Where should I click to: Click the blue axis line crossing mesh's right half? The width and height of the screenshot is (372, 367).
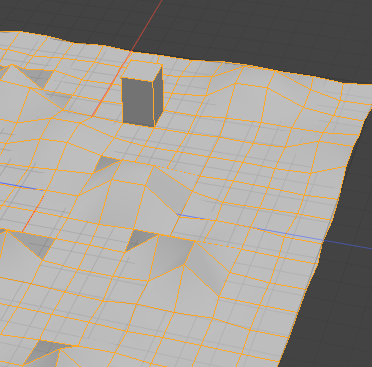(x=250, y=227)
